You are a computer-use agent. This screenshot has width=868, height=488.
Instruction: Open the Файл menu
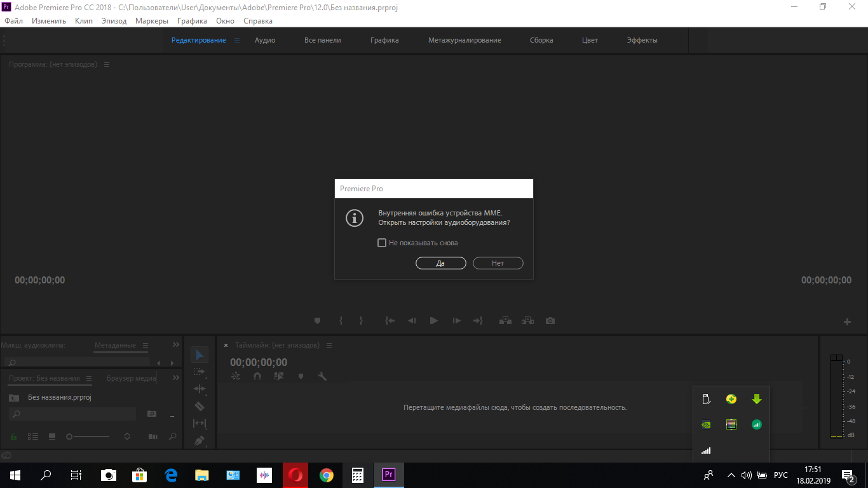pos(13,21)
